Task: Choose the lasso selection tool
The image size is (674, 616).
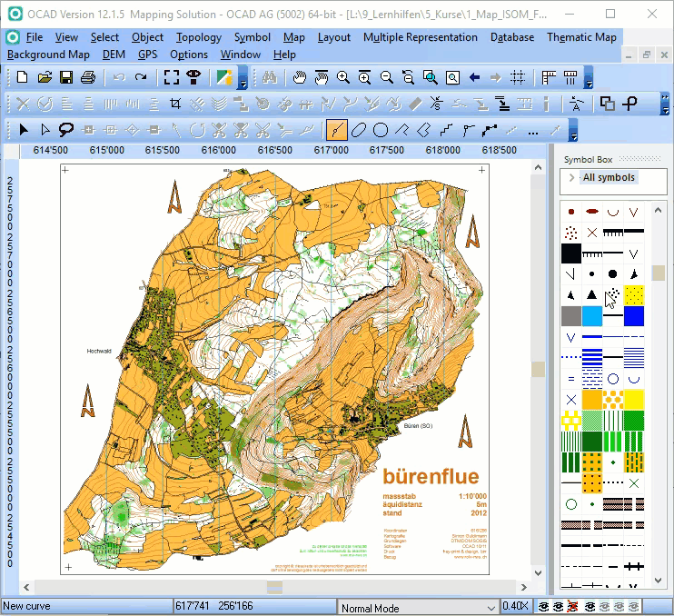Action: 66,129
